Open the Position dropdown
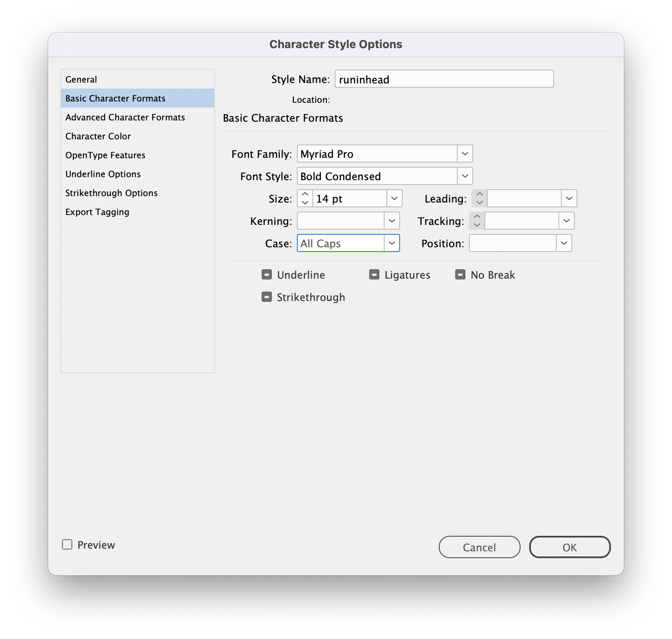 tap(564, 243)
